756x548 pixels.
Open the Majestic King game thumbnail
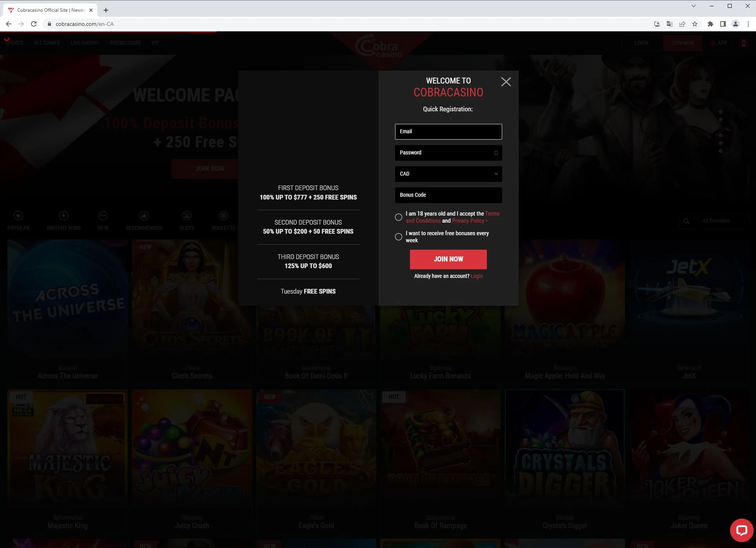pyautogui.click(x=67, y=449)
